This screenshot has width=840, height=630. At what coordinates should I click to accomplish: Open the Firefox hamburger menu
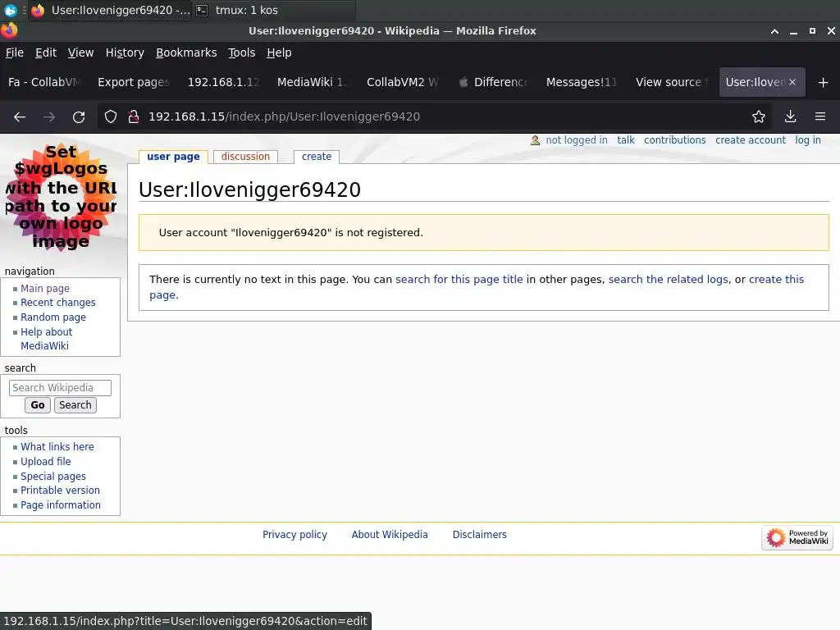click(820, 116)
